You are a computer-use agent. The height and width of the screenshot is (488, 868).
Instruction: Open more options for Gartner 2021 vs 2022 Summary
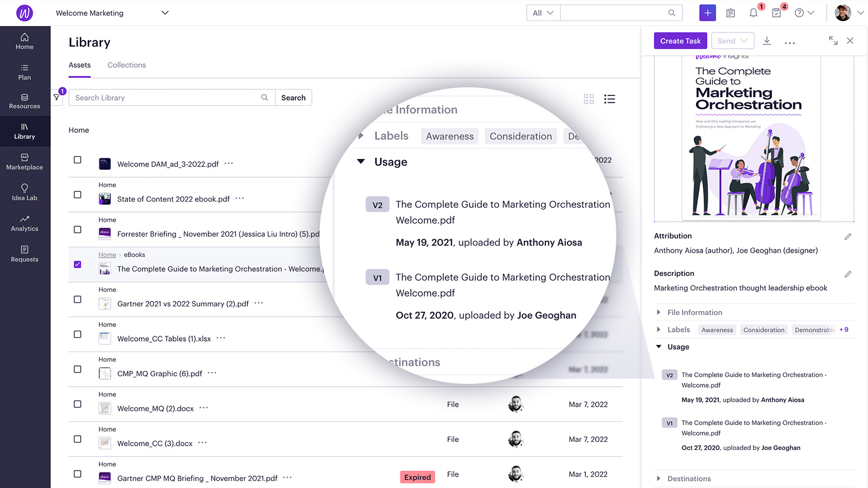259,303
